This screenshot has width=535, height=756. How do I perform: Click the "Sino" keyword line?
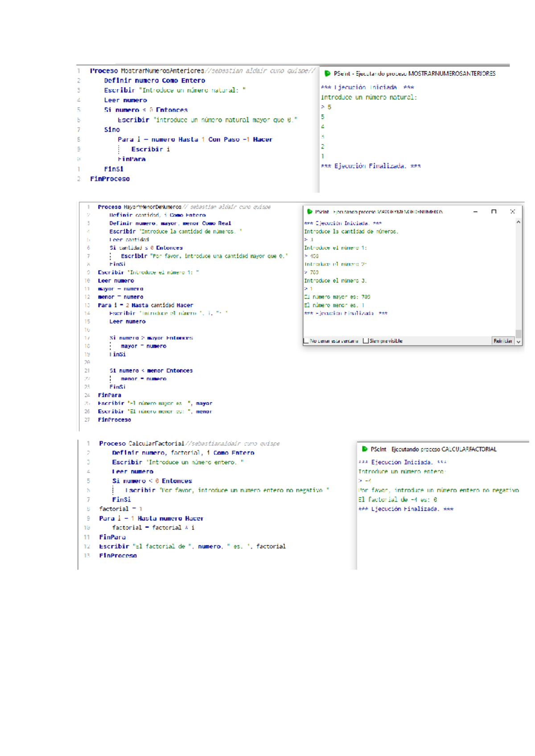coord(112,130)
